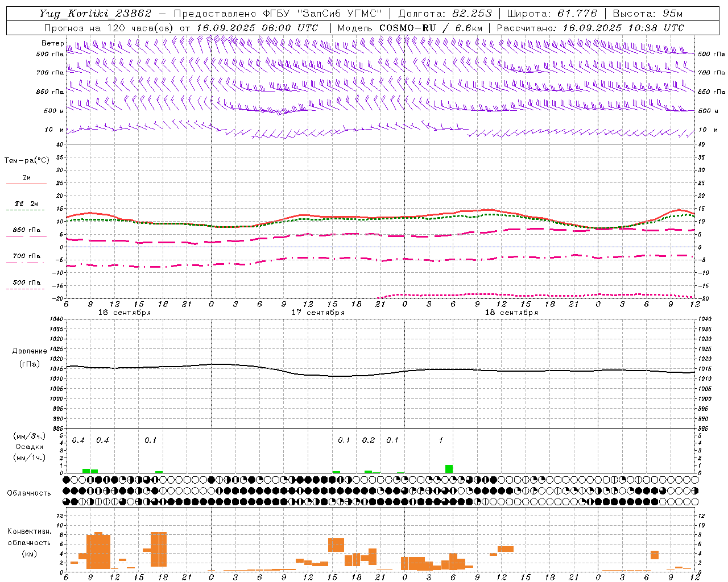Click the station title Yug_Korliki_23862
The width and height of the screenshot is (728, 582).
[x=95, y=14]
